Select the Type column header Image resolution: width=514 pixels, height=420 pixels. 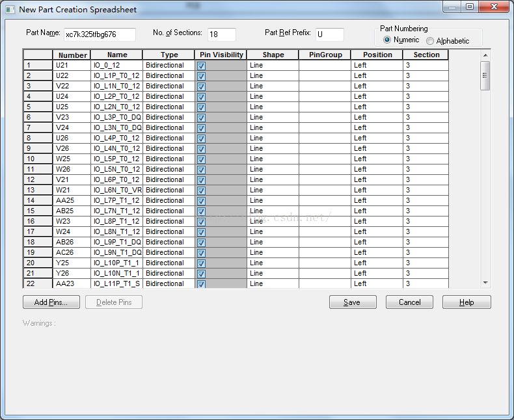pyautogui.click(x=169, y=55)
